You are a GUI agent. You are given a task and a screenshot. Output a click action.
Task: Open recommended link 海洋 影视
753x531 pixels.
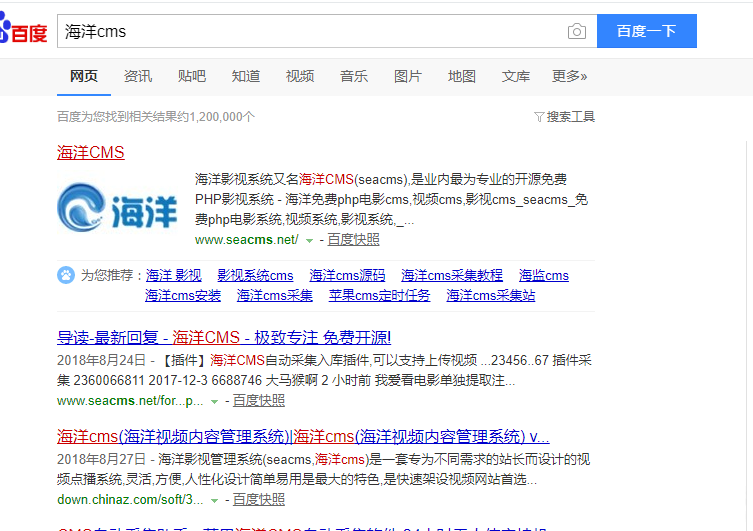click(x=173, y=275)
